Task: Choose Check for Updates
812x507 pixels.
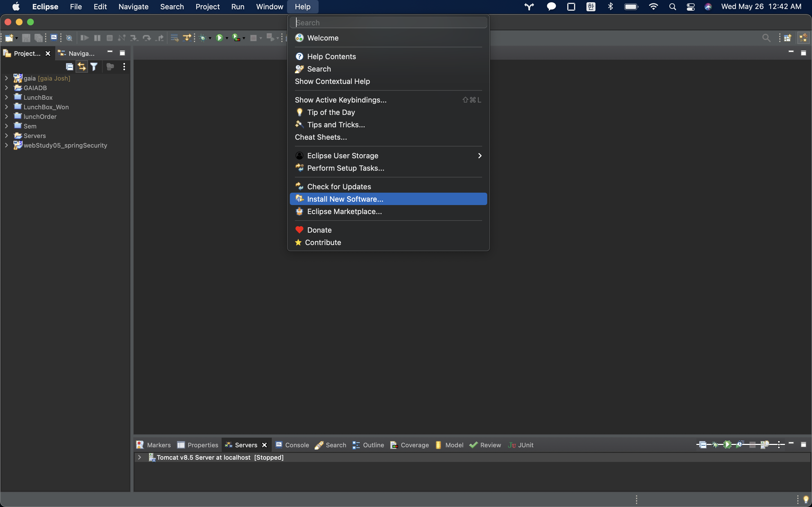Action: click(339, 186)
